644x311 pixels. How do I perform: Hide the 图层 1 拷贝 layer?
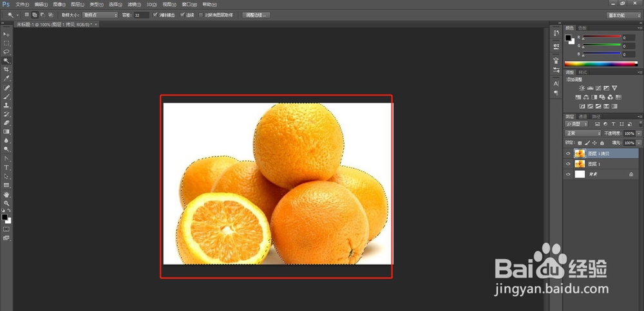568,154
